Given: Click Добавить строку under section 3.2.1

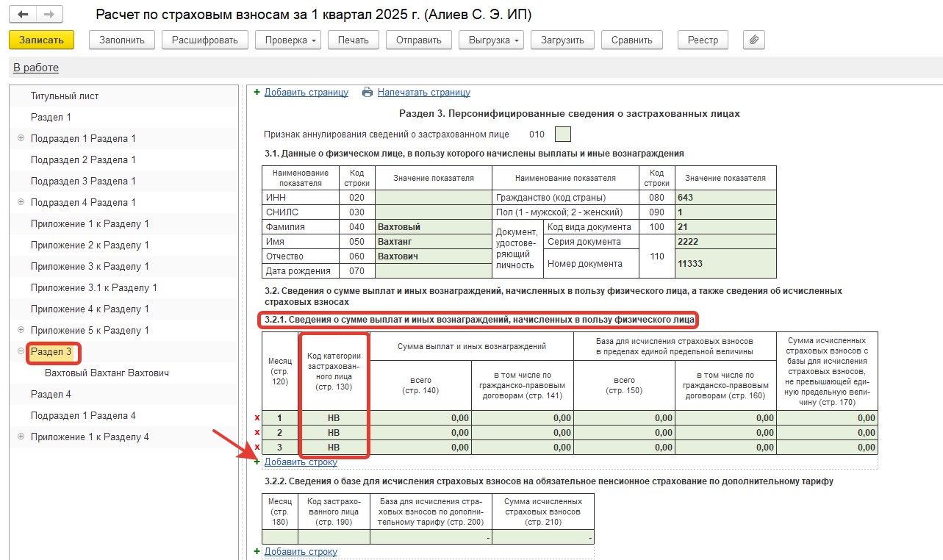Looking at the screenshot, I should (x=301, y=462).
